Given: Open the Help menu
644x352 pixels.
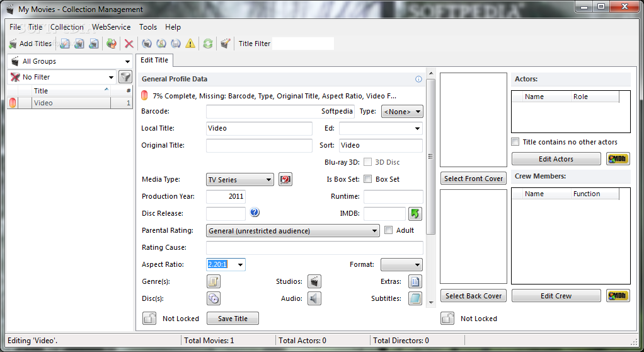Looking at the screenshot, I should (173, 27).
